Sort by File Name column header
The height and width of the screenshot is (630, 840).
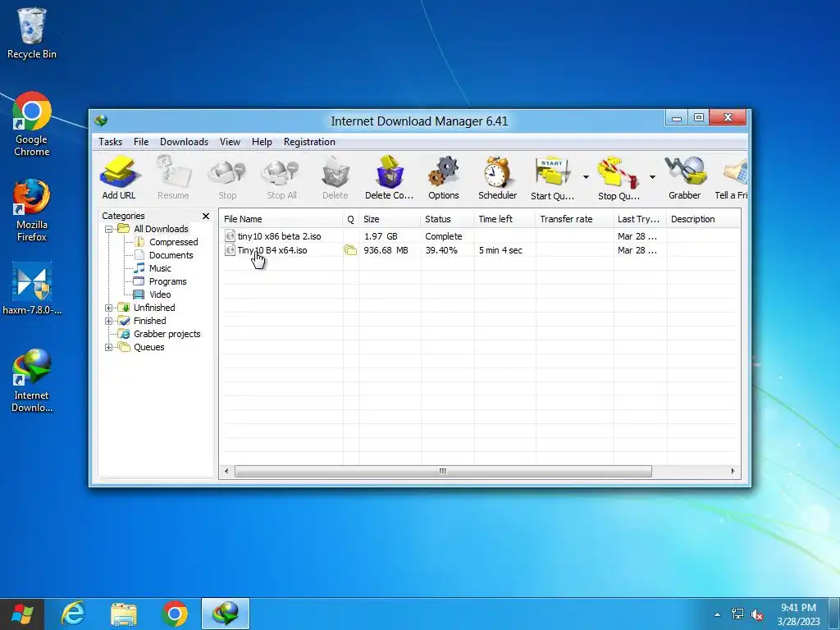point(281,219)
